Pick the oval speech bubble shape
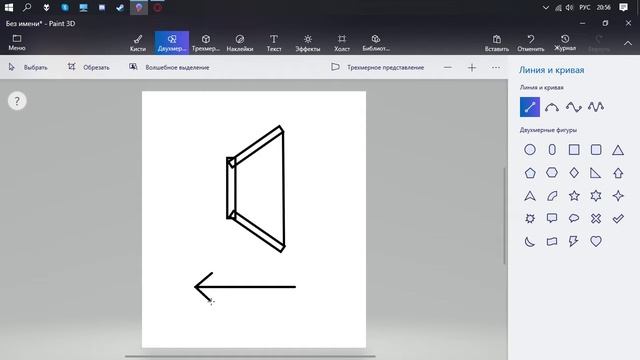This screenshot has width=640, height=360. tap(574, 218)
